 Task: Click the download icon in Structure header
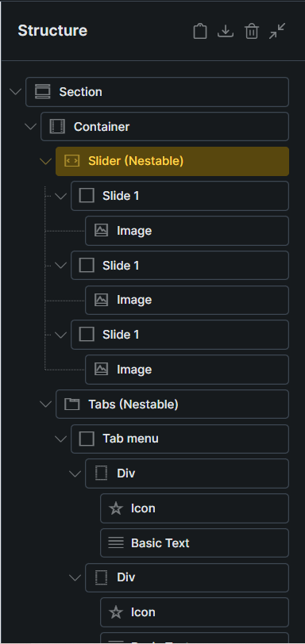tap(226, 31)
